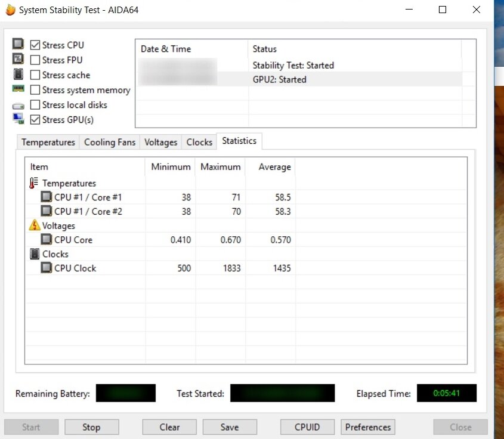Click the Clear button
504x439 pixels.
[169, 427]
